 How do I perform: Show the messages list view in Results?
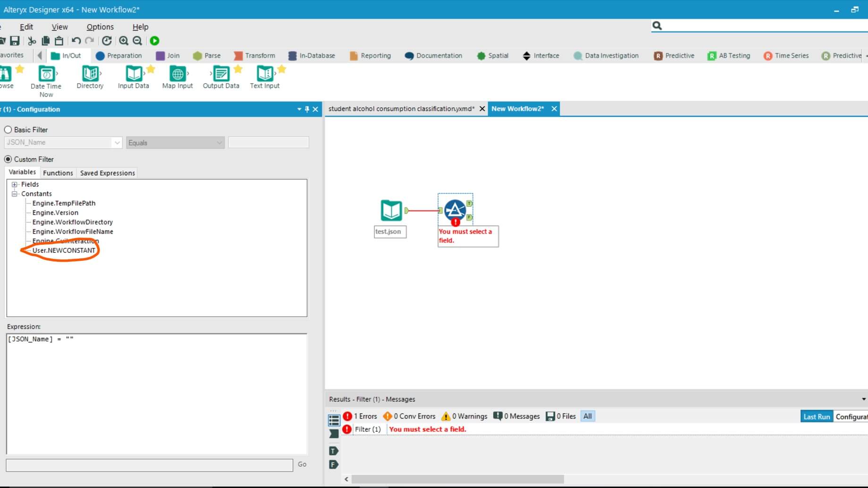(334, 420)
